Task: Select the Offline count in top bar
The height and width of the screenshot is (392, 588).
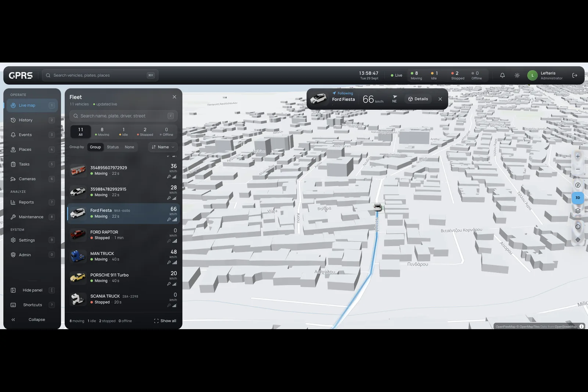Action: (x=477, y=75)
